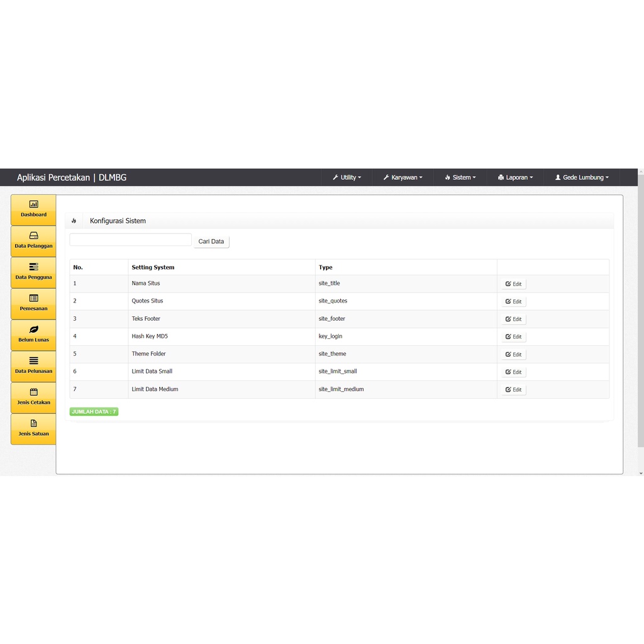644x644 pixels.
Task: Select the 'site_limit_medium' cell
Action: (406, 389)
